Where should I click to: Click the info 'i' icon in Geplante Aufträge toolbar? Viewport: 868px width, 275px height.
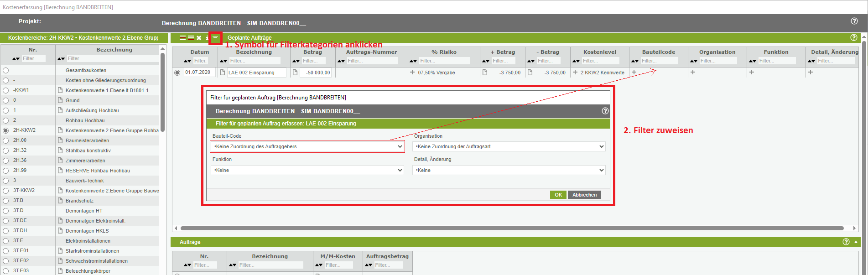point(207,38)
